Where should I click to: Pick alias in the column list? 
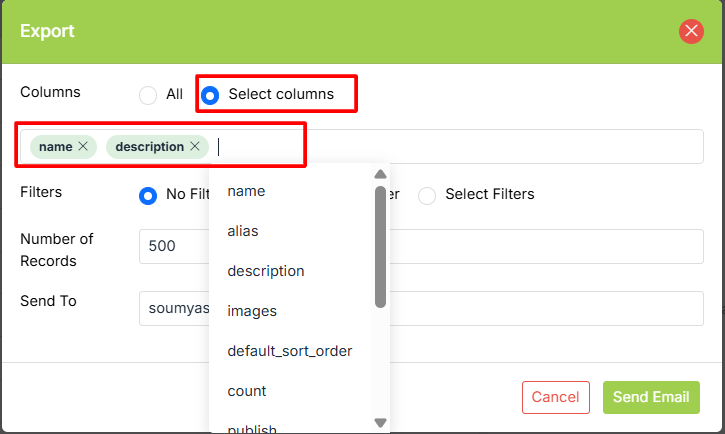pyautogui.click(x=243, y=231)
